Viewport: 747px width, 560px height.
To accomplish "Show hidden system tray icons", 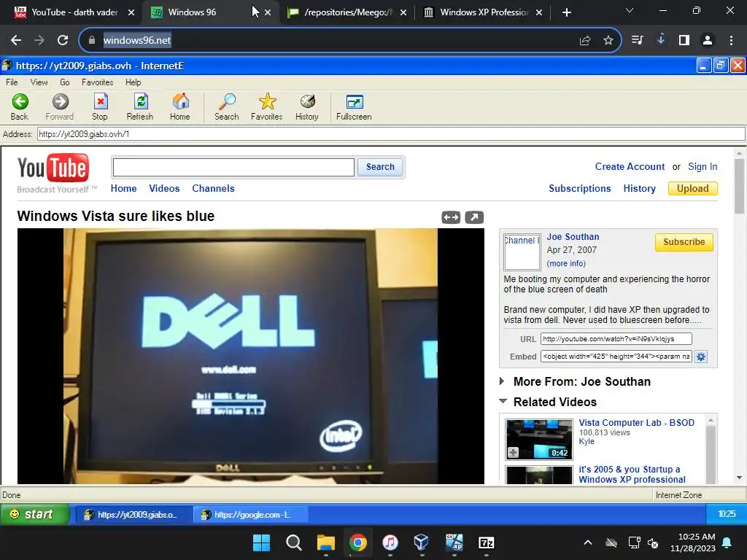I will point(588,542).
